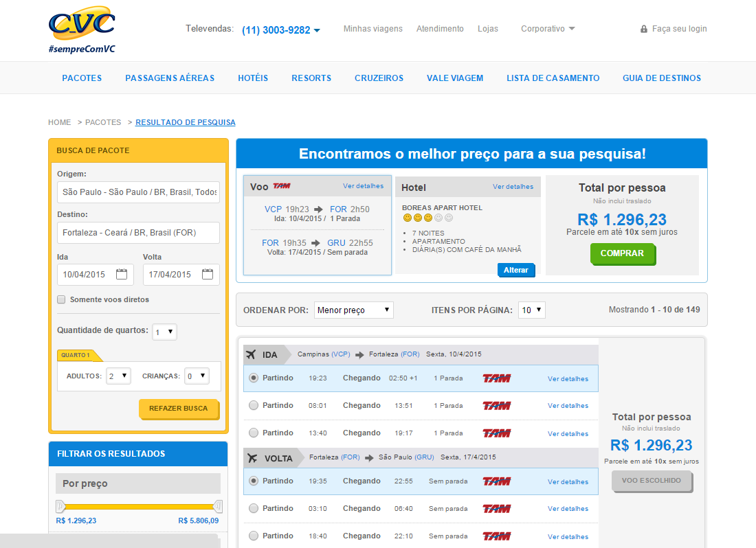Open the Ida date calendar icon

coord(122,274)
